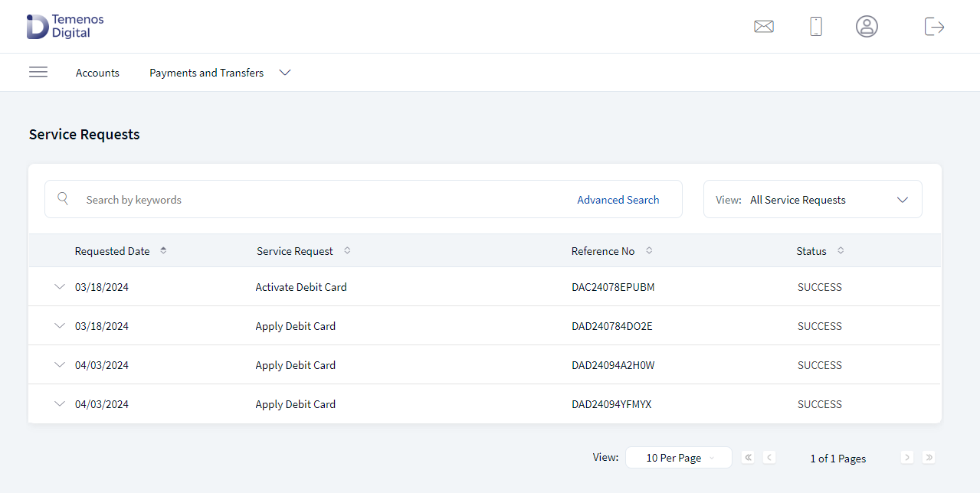Select reference DAC24078EPUBM
980x493 pixels.
tap(613, 287)
